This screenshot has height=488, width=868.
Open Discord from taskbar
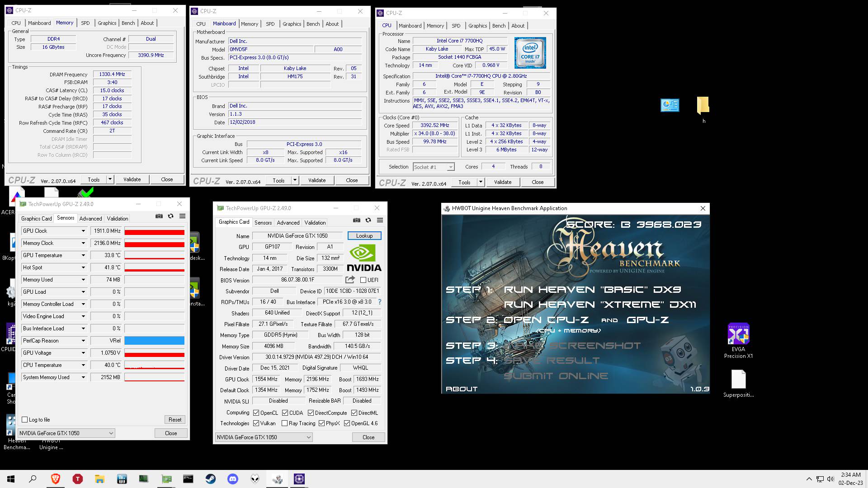(233, 479)
